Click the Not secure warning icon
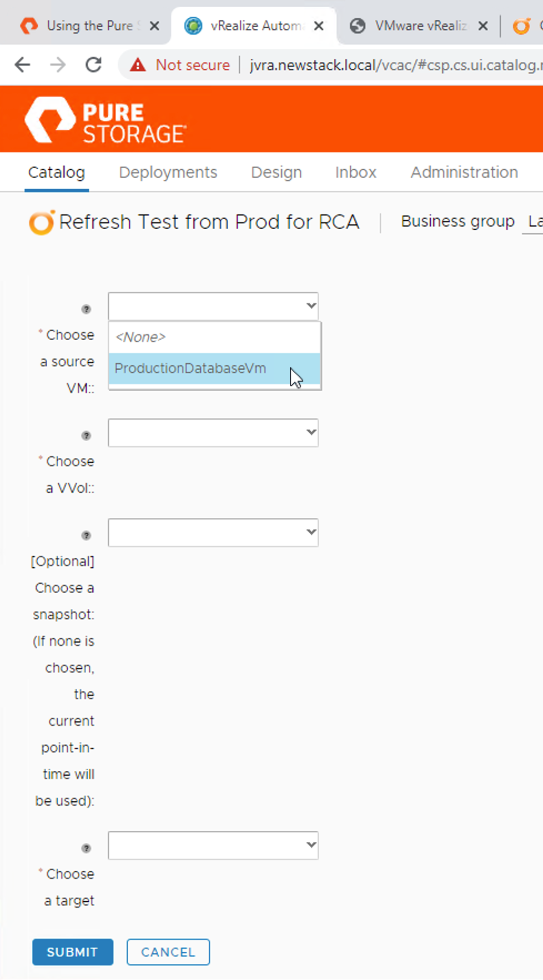The height and width of the screenshot is (980, 543). click(138, 65)
